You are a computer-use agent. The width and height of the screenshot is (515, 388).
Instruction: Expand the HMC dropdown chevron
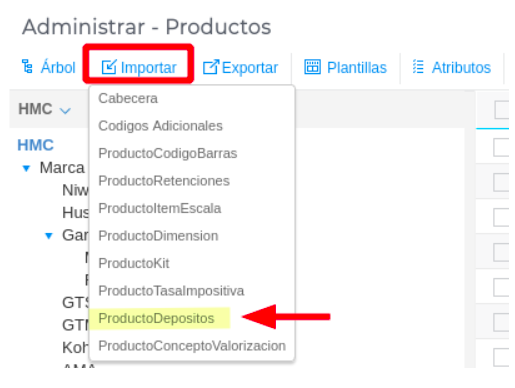[65, 110]
